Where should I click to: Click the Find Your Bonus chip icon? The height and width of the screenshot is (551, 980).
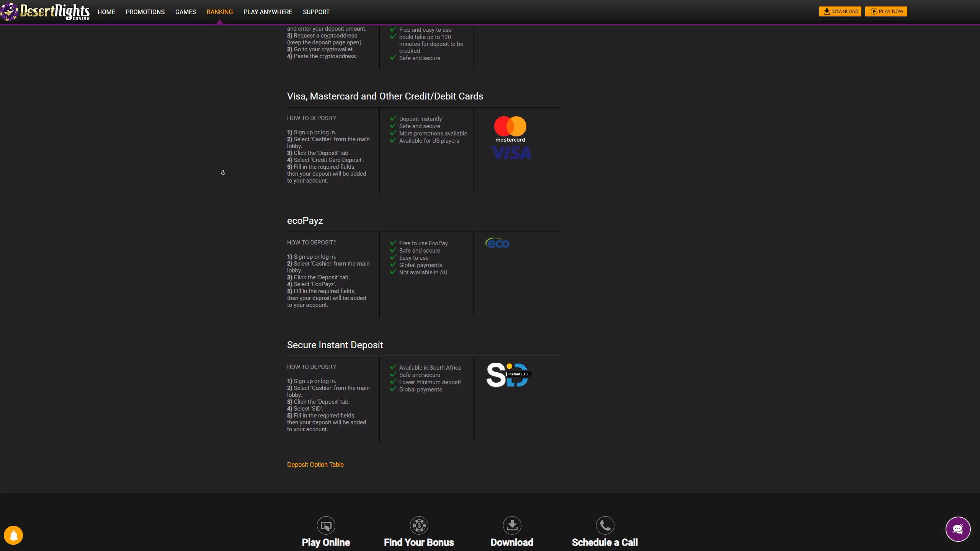point(419,526)
